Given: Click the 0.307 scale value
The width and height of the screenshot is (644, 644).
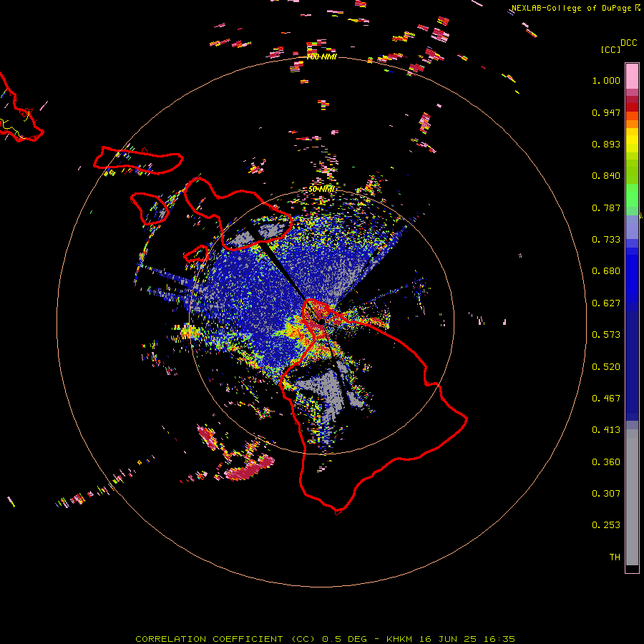Looking at the screenshot, I should pyautogui.click(x=606, y=494).
